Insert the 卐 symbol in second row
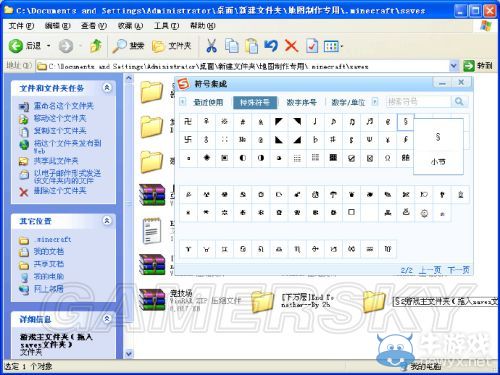The image size is (500, 375). click(188, 140)
